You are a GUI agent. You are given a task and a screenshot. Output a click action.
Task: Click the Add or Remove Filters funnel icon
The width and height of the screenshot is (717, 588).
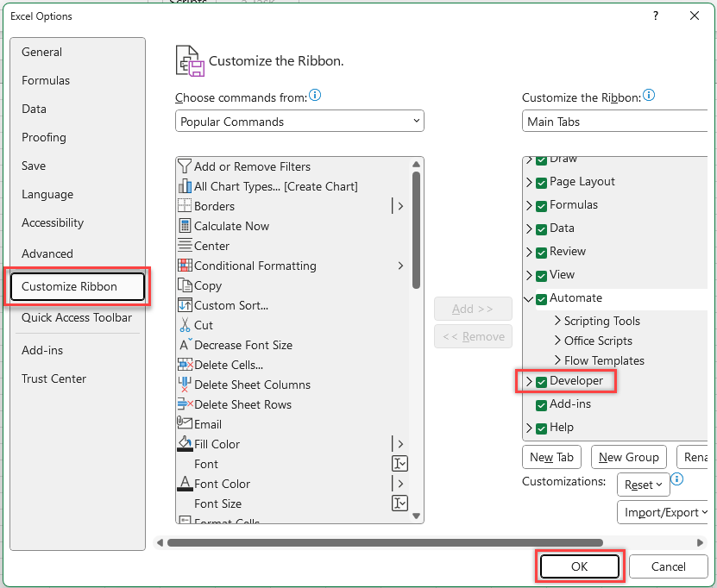pos(184,166)
